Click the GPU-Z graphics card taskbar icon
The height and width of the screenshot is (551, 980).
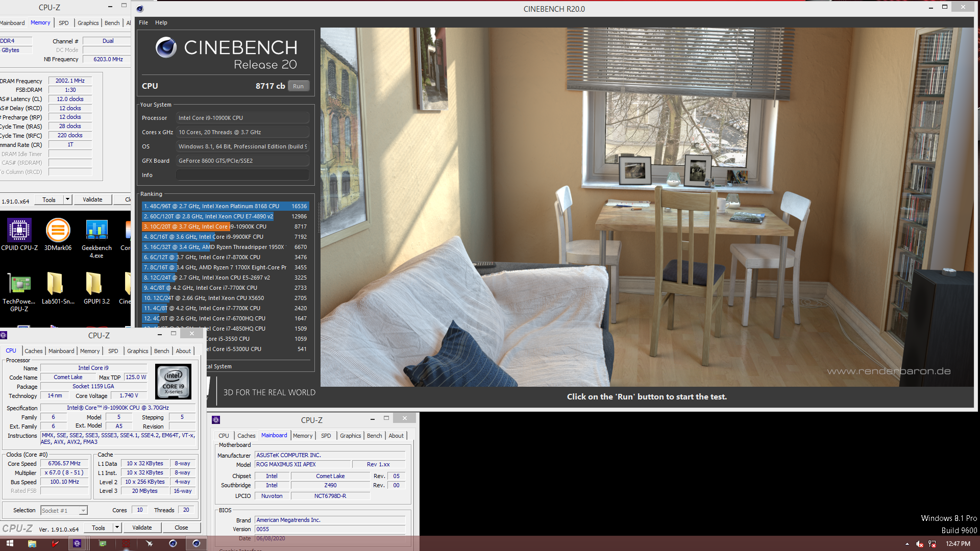click(102, 543)
